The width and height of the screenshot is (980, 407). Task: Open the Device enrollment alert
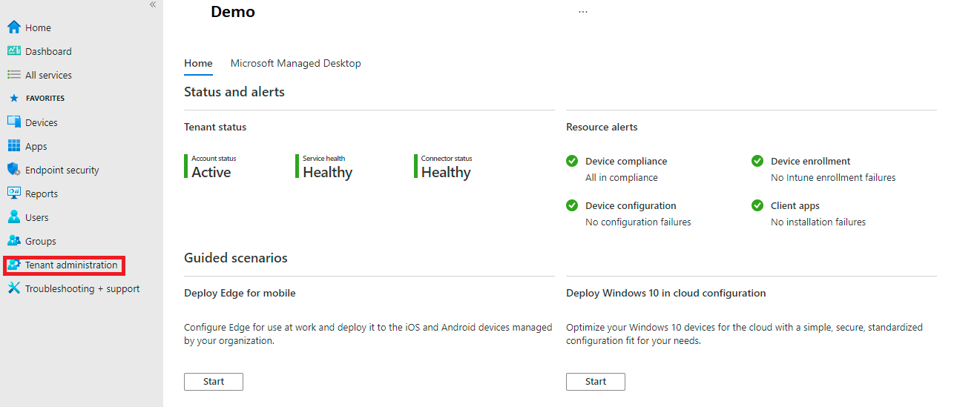click(x=811, y=161)
